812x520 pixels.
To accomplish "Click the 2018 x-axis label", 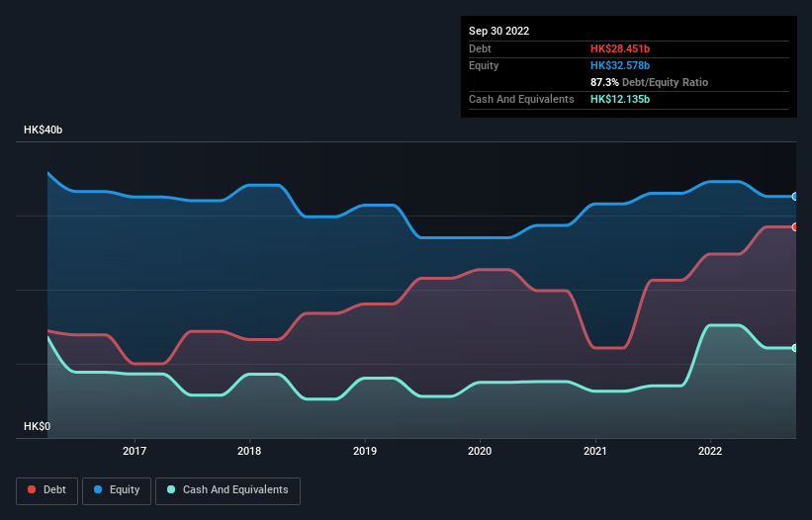I will (249, 451).
